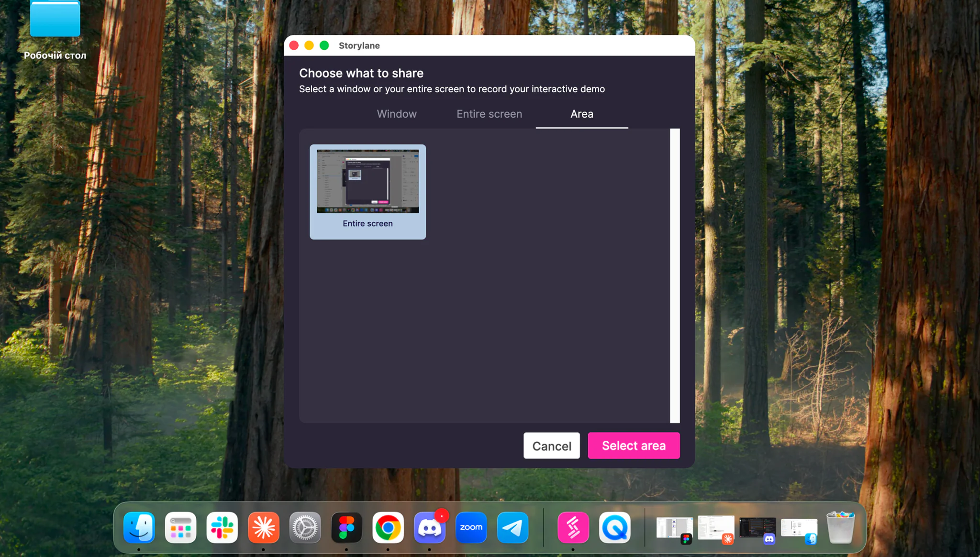Image resolution: width=980 pixels, height=557 pixels.
Task: Open the Trash in the dock
Action: 841,527
